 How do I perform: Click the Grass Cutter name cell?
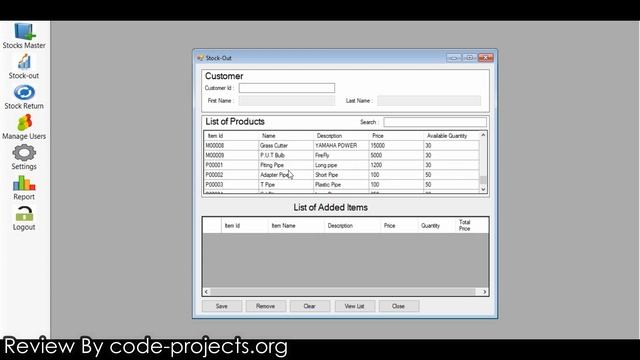(286, 145)
